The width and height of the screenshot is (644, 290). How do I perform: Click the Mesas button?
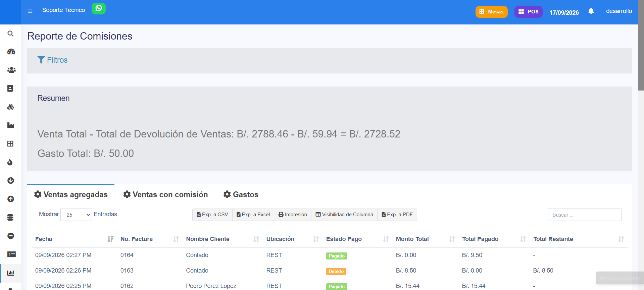[x=491, y=12]
